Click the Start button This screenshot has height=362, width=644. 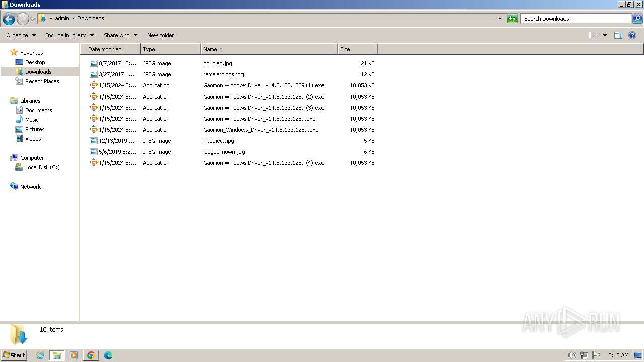(x=14, y=355)
